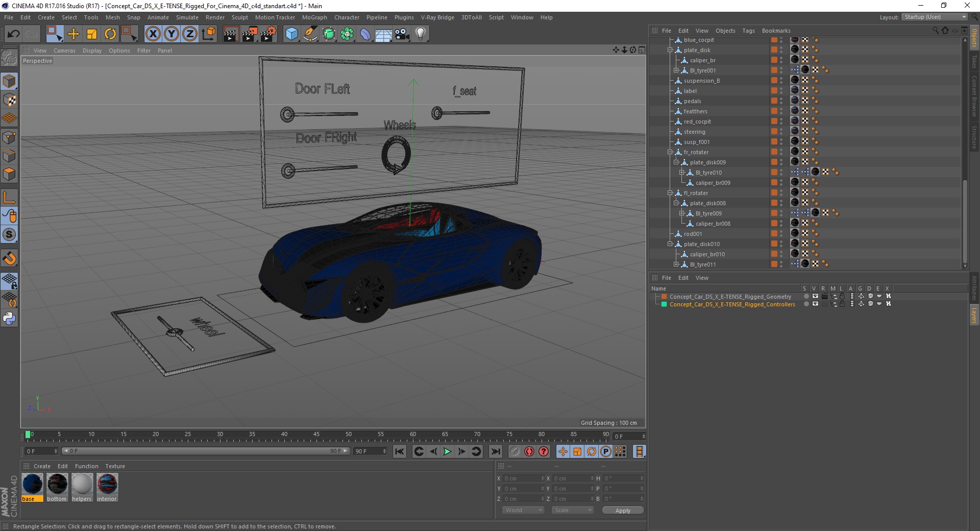Collapse the fr_rotater tree item
Image resolution: width=980 pixels, height=531 pixels.
coord(670,152)
